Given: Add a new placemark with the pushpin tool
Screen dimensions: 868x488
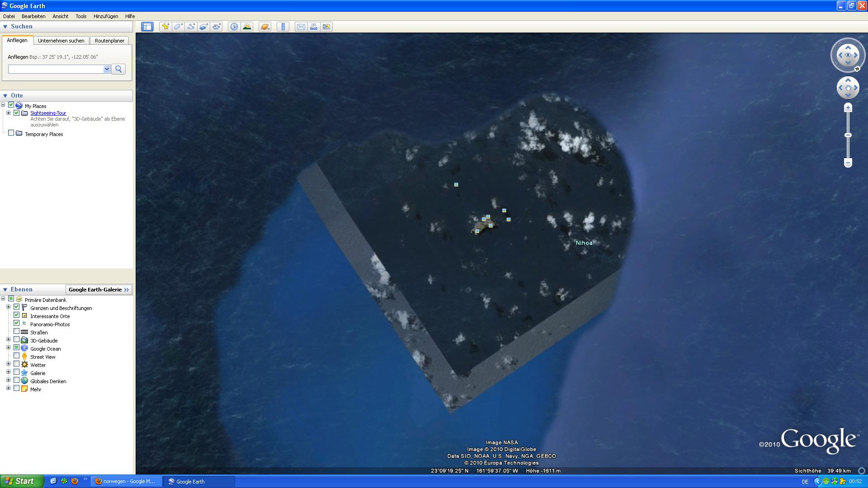Looking at the screenshot, I should point(165,27).
